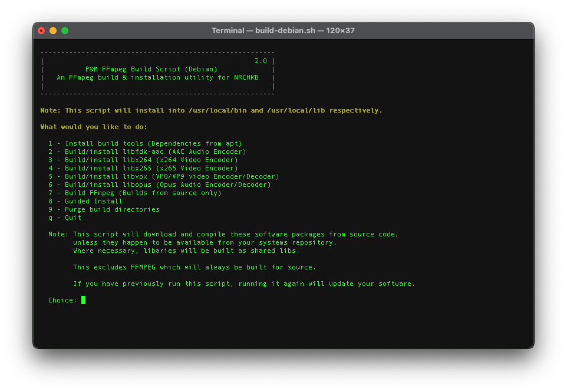Click line 'This excludes FFMPEG which will always'
Image resolution: width=567 pixels, height=392 pixels.
(x=195, y=267)
